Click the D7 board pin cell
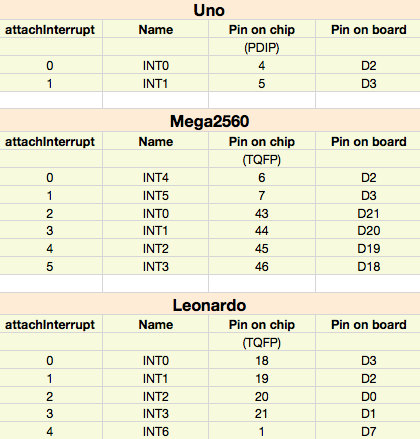This screenshot has width=420, height=439. click(369, 432)
